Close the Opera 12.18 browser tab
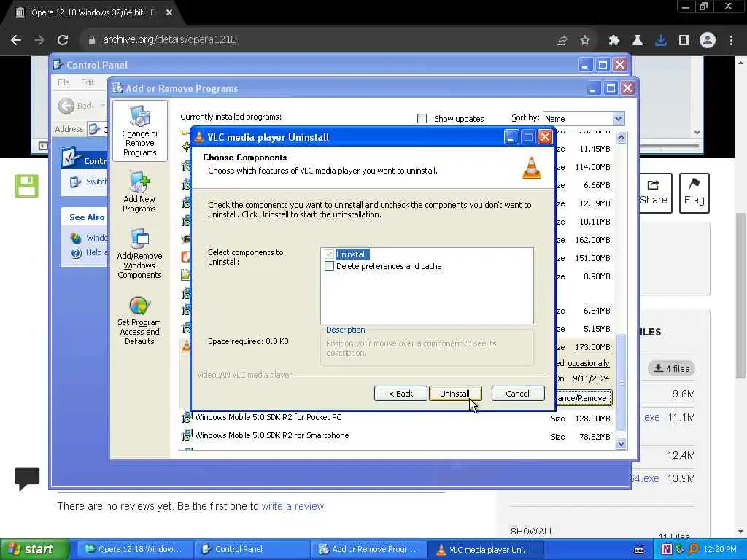This screenshot has width=747, height=560. [169, 12]
